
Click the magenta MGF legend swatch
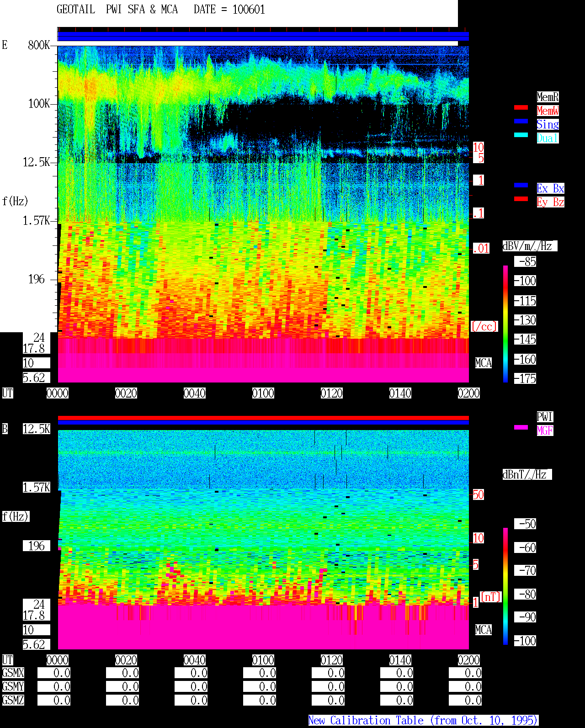click(x=521, y=427)
